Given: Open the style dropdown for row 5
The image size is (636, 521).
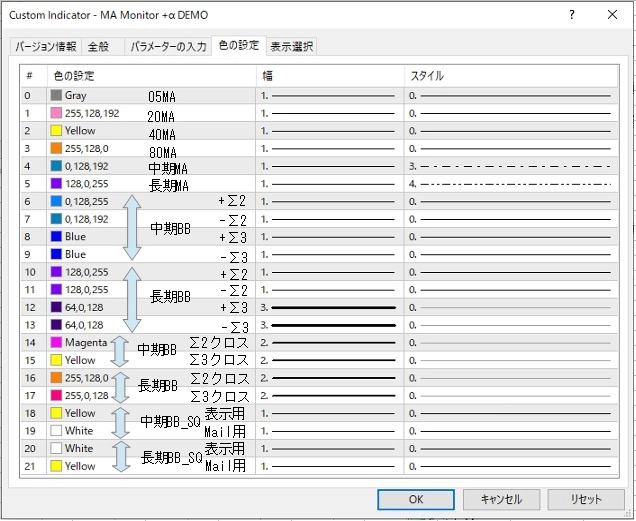Looking at the screenshot, I should click(x=511, y=184).
